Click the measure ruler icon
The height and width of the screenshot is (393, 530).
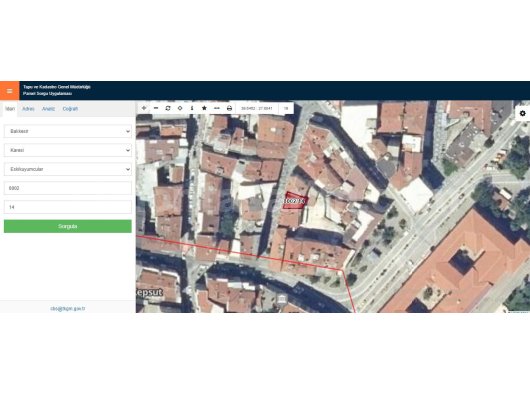point(217,108)
